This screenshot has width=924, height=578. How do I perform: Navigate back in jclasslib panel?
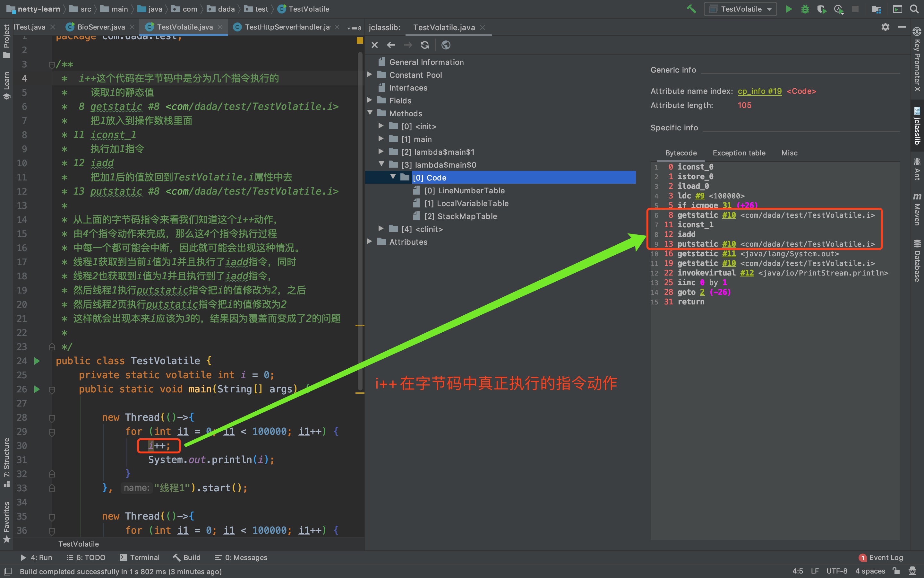point(391,45)
